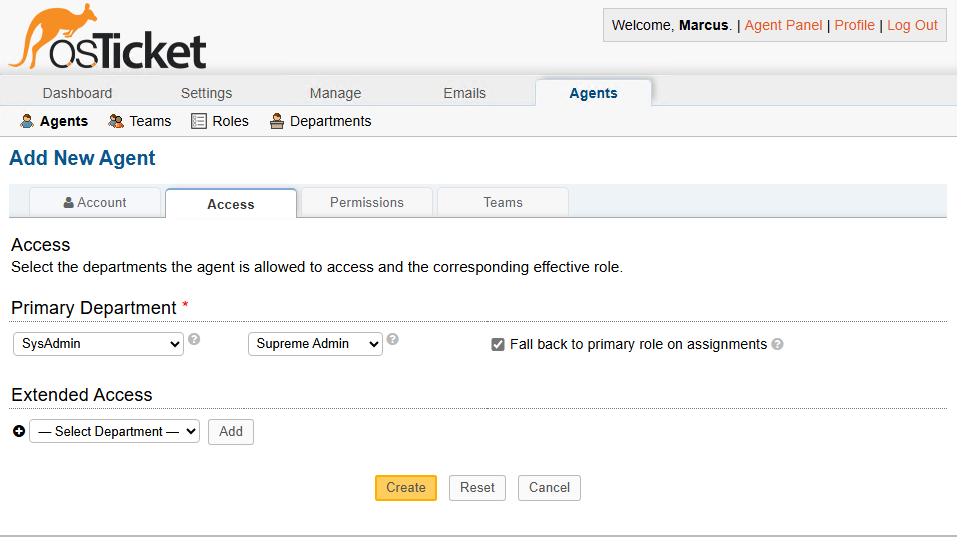Toggle Fall back to primary role checkbox

[x=498, y=344]
